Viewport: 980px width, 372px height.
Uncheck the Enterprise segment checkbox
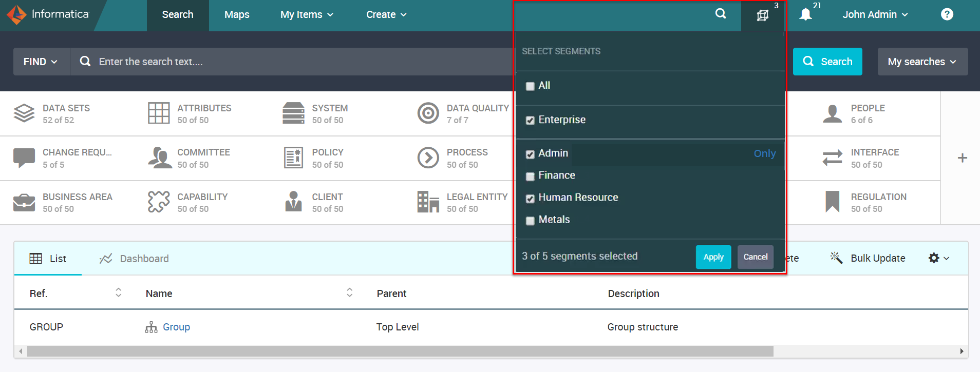[530, 121]
